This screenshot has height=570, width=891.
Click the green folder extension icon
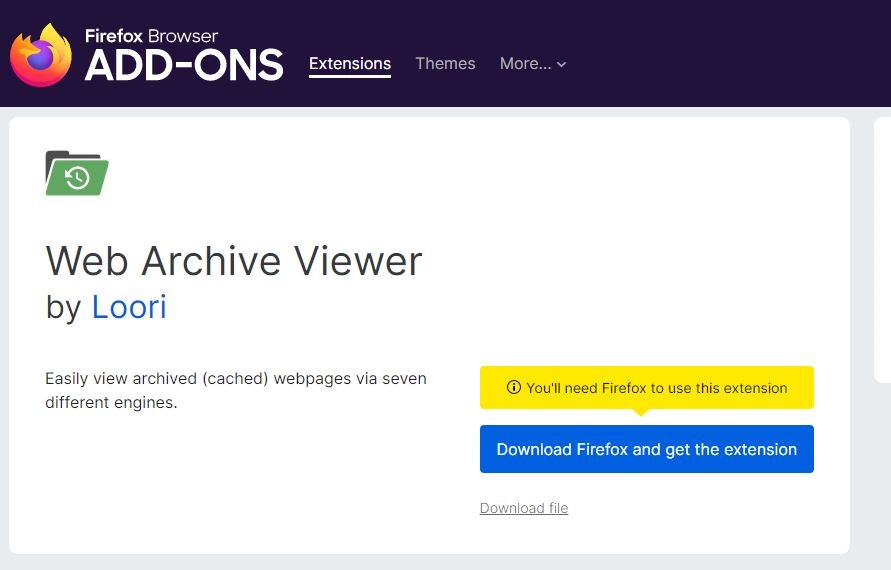[x=77, y=172]
